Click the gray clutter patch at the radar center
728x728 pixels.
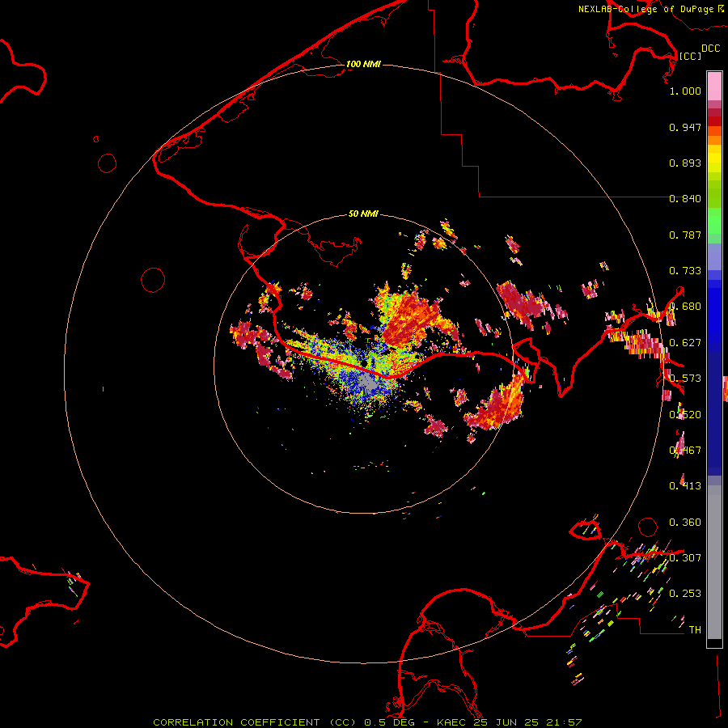click(x=369, y=383)
